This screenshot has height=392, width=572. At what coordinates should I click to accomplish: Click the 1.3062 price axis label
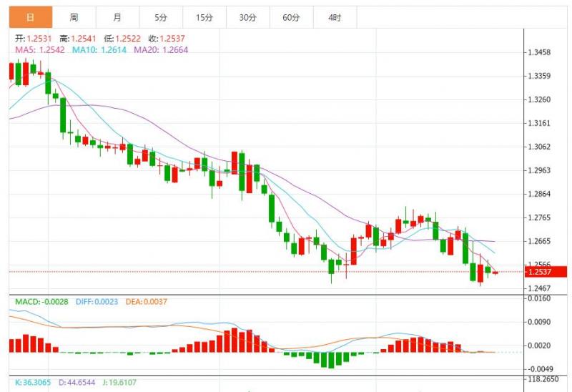click(x=539, y=147)
